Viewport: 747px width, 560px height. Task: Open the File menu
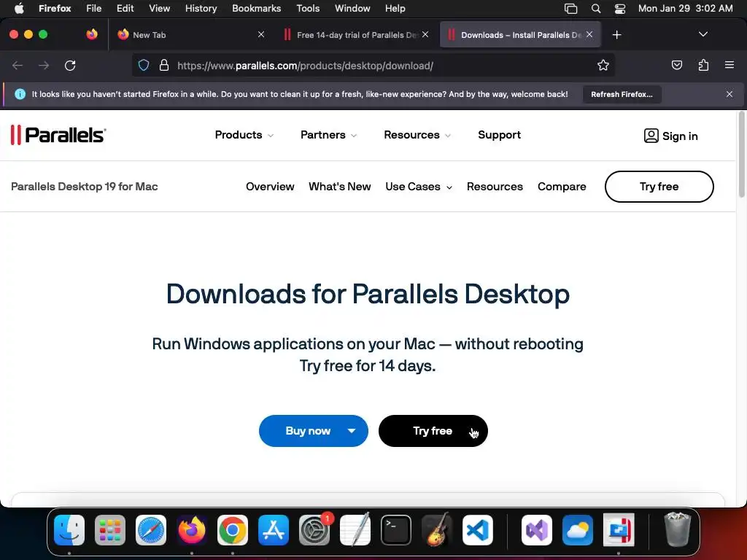(93, 8)
